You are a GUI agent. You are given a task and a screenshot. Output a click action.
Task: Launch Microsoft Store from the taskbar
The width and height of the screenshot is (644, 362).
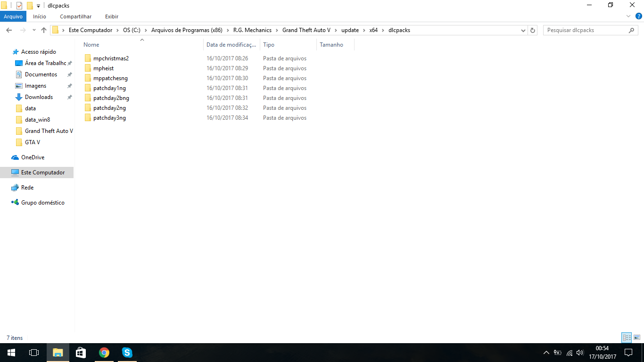click(x=81, y=353)
